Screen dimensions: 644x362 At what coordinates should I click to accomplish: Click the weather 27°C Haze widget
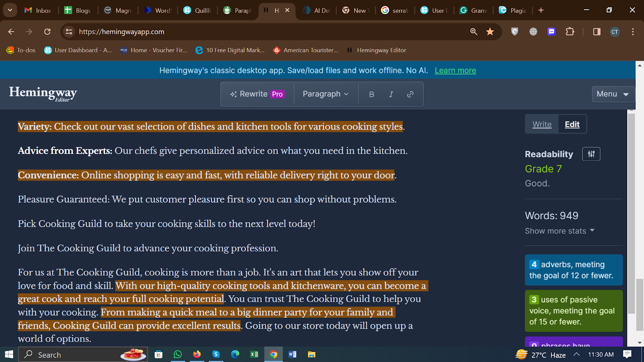541,354
